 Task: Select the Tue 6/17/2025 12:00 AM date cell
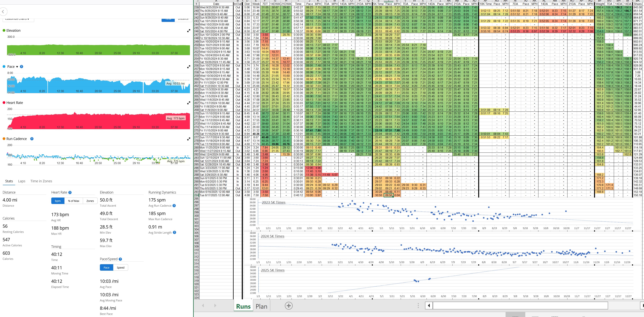[216, 195]
